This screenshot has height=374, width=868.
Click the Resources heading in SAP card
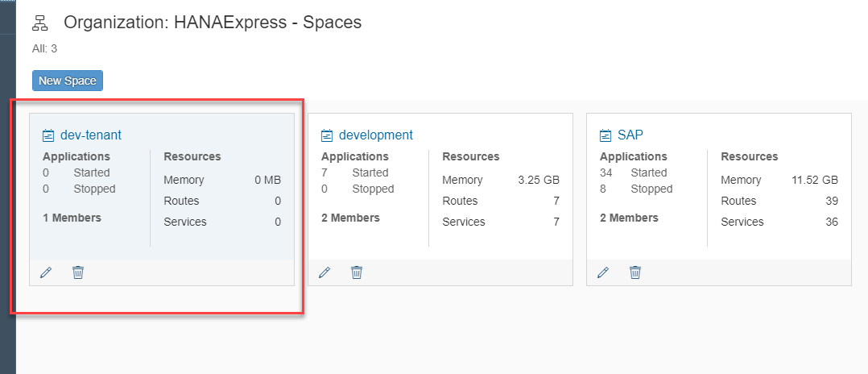pos(750,157)
